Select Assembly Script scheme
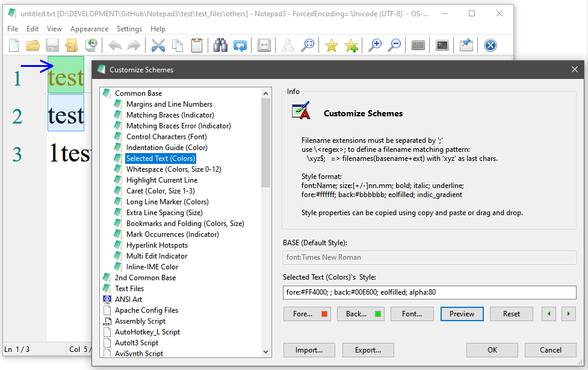 (140, 321)
